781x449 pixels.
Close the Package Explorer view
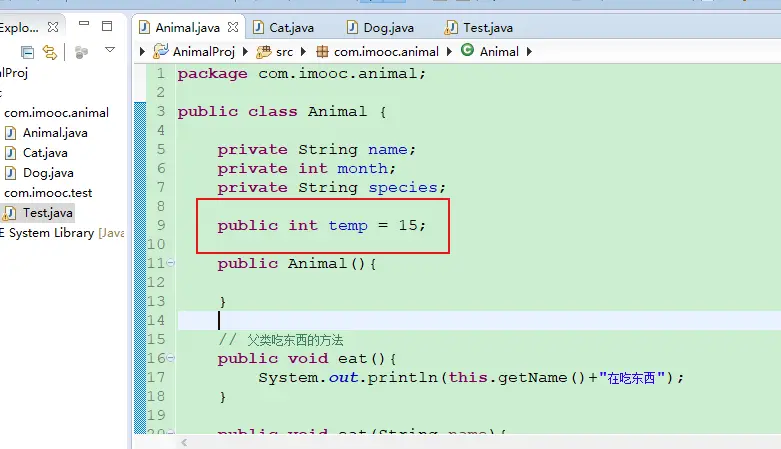point(52,27)
